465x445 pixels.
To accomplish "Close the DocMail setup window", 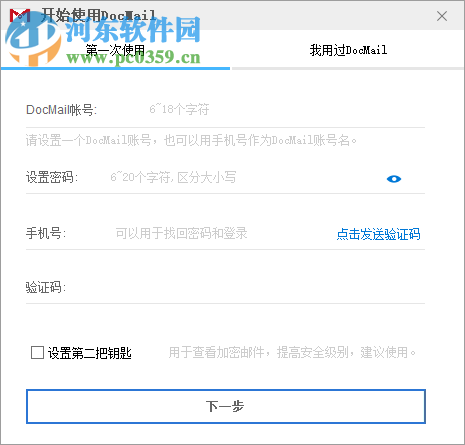I will (442, 16).
